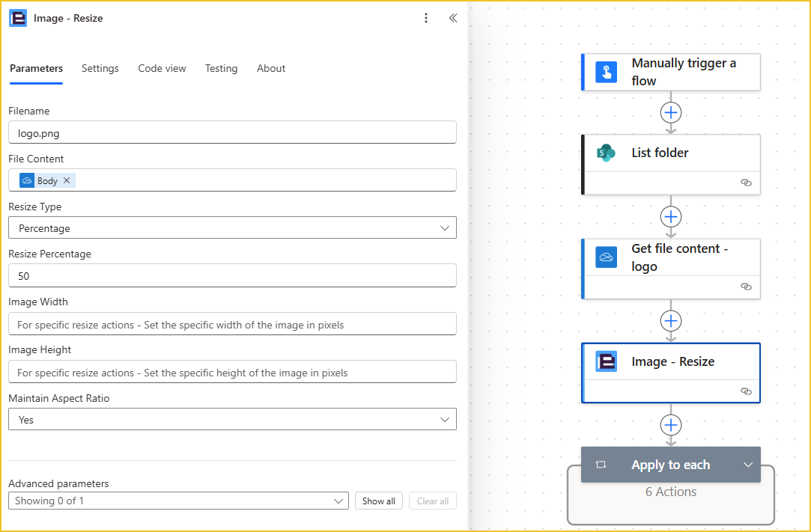Open the Code view tab
Image resolution: width=811 pixels, height=532 pixels.
coord(162,68)
